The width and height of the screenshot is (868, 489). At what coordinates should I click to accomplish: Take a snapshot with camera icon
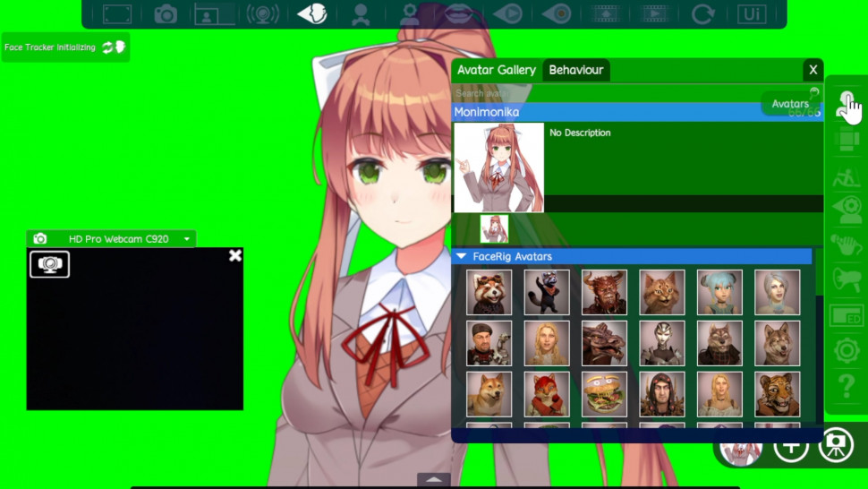[x=166, y=13]
